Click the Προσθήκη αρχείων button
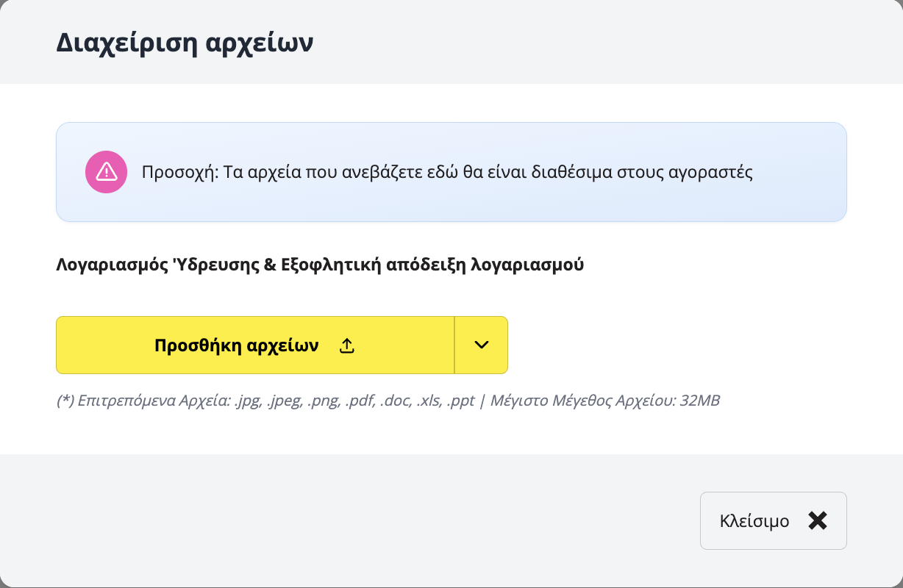Image resolution: width=903 pixels, height=588 pixels. coord(238,345)
